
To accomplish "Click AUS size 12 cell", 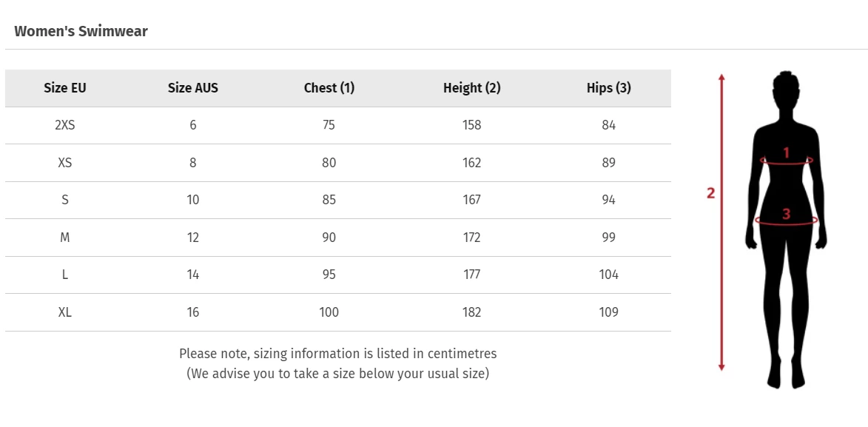I will [193, 238].
